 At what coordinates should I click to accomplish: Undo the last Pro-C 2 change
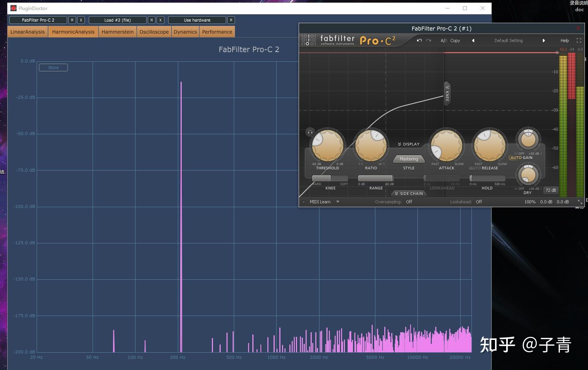click(x=419, y=41)
